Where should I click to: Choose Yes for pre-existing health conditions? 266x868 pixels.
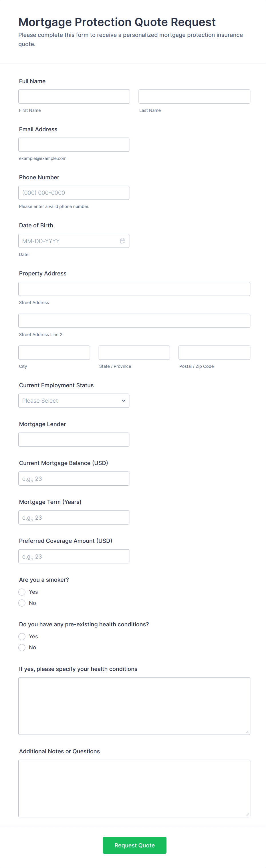pyautogui.click(x=22, y=637)
